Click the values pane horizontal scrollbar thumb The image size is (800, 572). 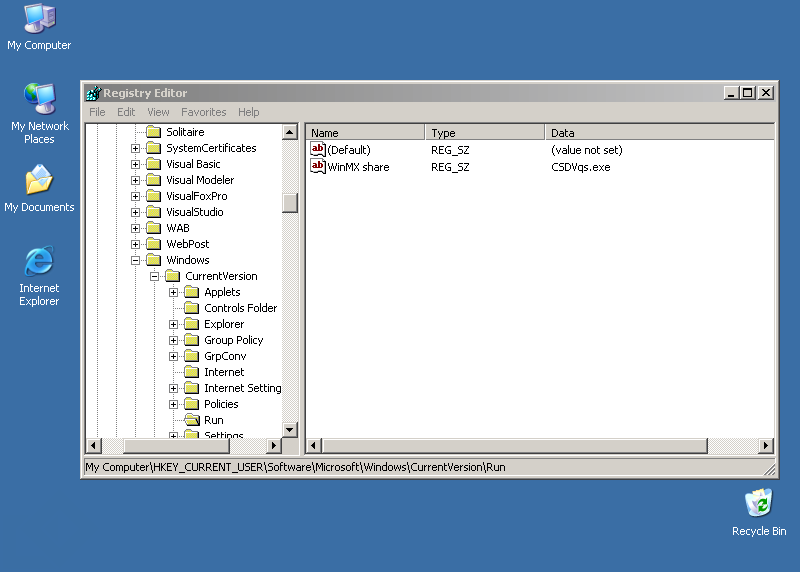tap(515, 446)
